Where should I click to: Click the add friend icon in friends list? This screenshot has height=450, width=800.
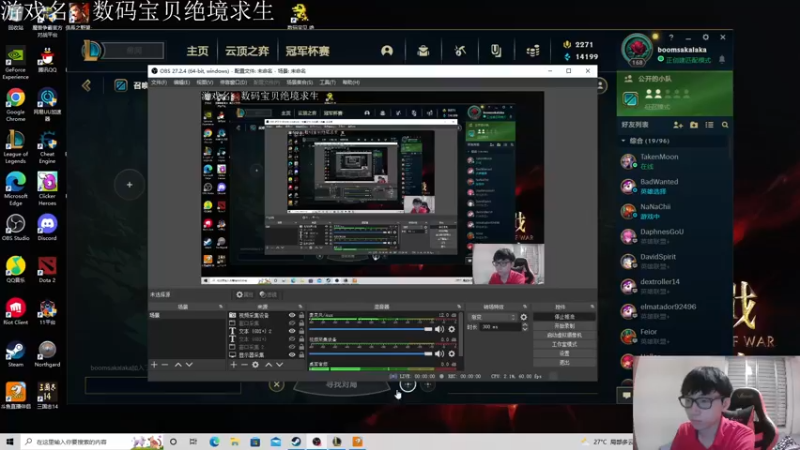(678, 124)
